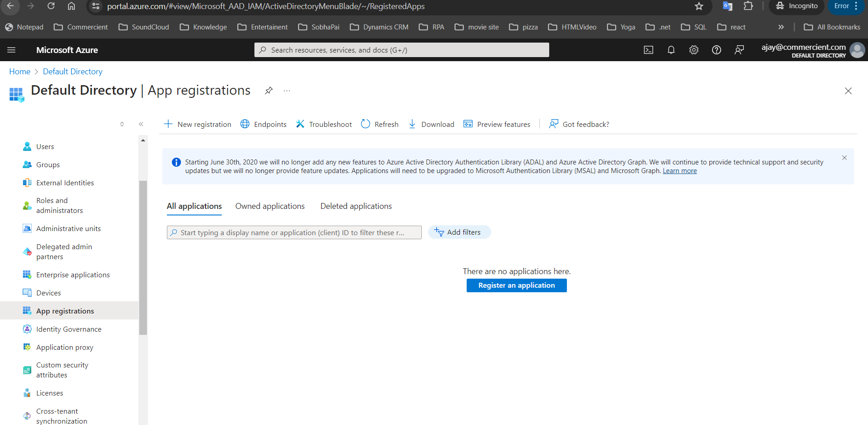Click New registration
This screenshot has height=425, width=868.
click(x=197, y=124)
